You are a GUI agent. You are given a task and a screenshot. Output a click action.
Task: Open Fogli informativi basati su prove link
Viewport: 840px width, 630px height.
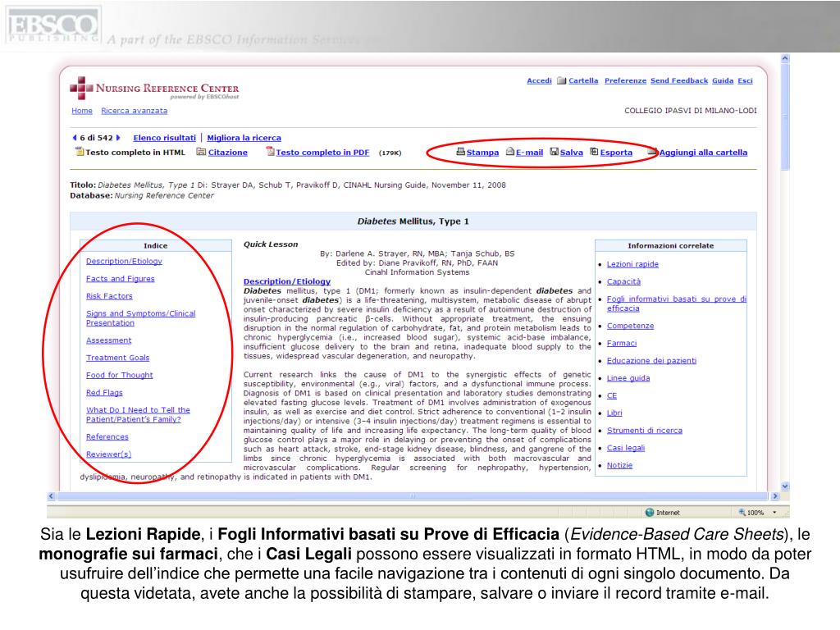tap(676, 304)
